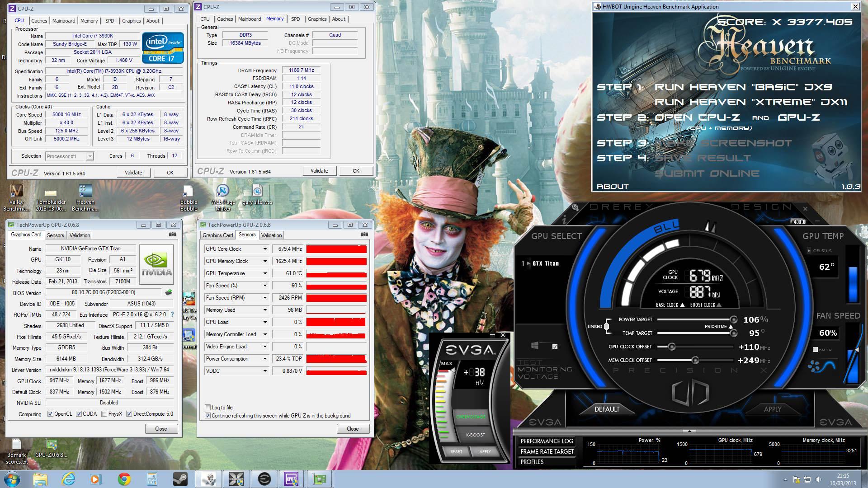Open Google Chrome from the taskbar
868x488 pixels.
124,479
